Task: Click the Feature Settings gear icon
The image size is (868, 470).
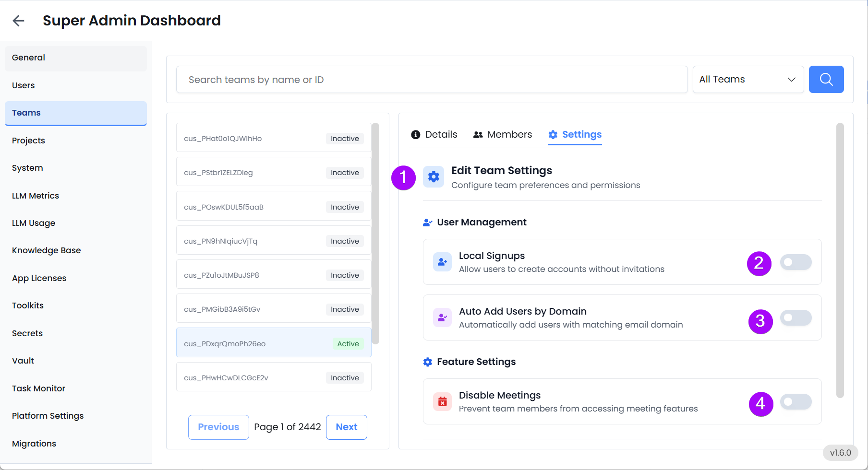Action: 427,362
